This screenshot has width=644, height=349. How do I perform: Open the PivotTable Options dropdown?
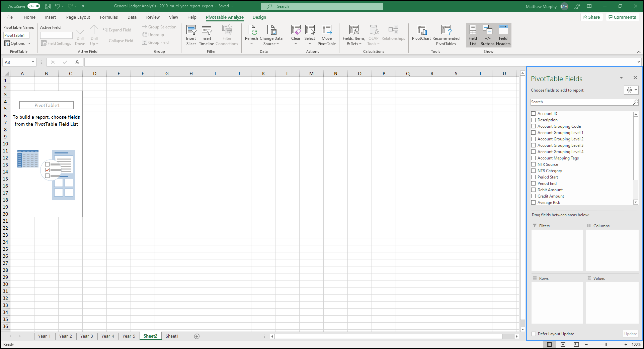(17, 43)
